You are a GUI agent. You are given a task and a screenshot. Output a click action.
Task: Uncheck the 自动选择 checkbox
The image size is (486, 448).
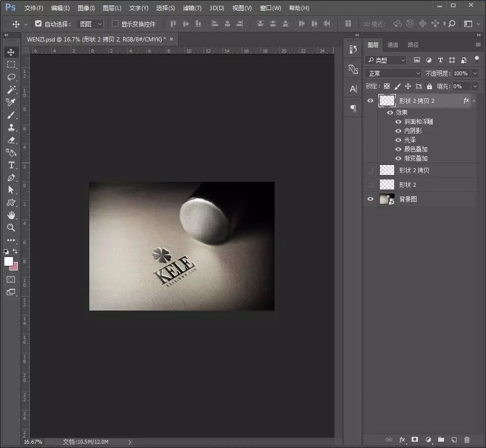pyautogui.click(x=39, y=24)
